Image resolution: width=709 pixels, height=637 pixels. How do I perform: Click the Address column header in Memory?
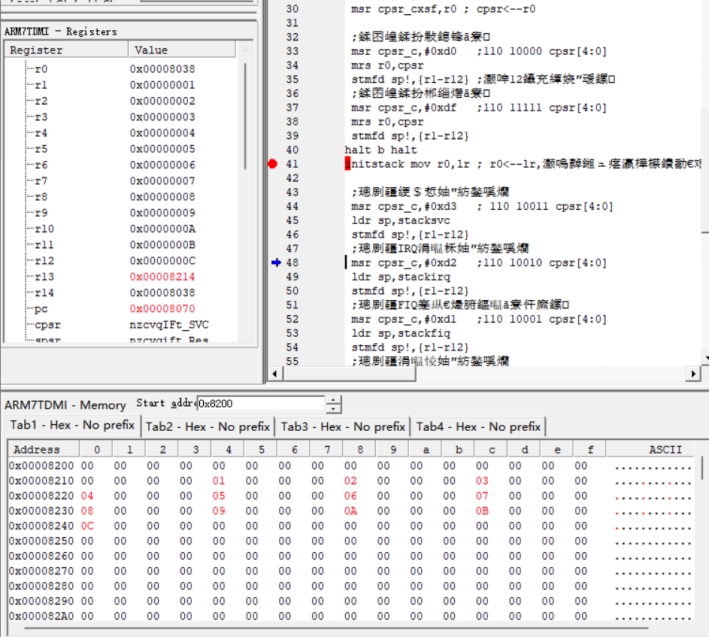[x=43, y=449]
